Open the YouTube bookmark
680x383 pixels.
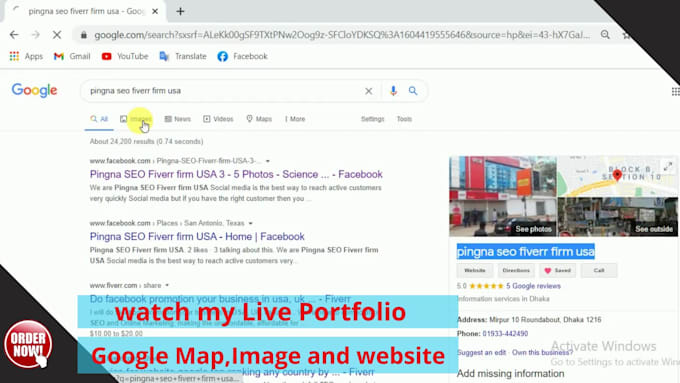(125, 56)
